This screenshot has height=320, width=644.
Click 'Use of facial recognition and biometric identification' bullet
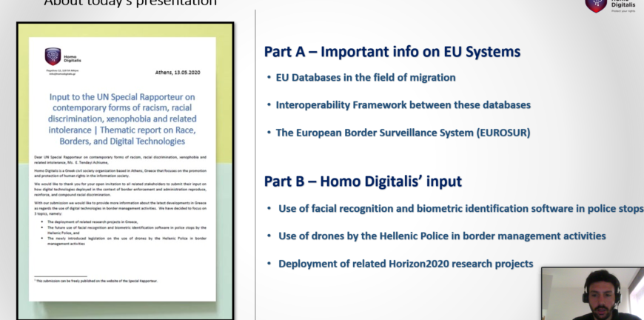click(x=461, y=209)
